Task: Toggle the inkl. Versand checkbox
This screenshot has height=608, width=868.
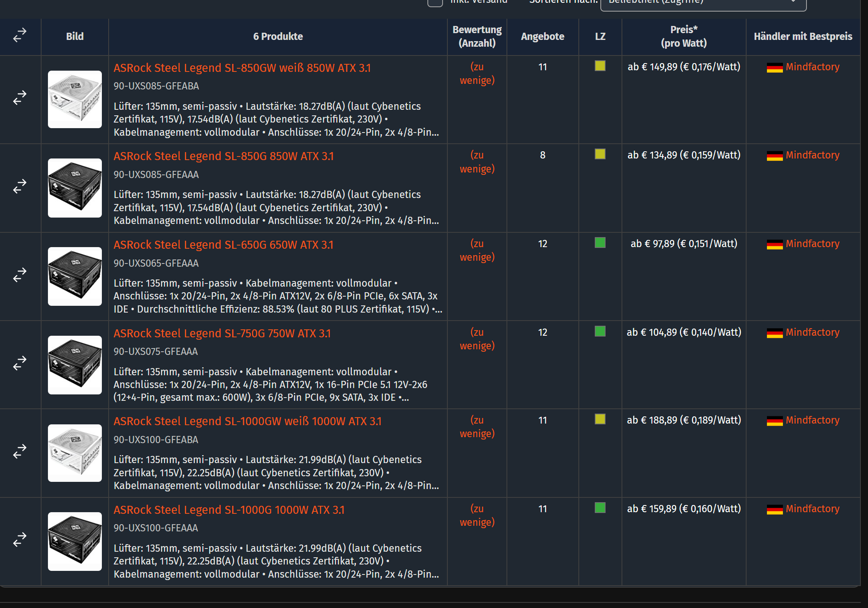Action: tap(435, 2)
